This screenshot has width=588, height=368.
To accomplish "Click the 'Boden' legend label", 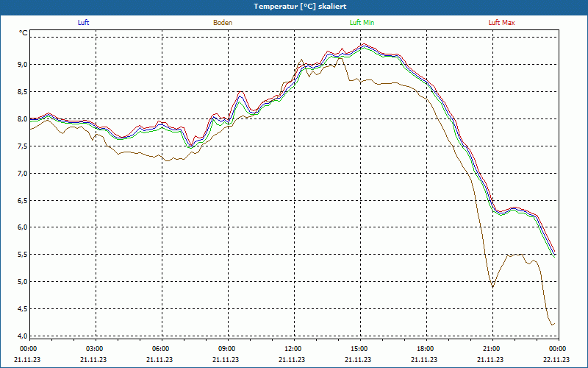I will coord(223,23).
